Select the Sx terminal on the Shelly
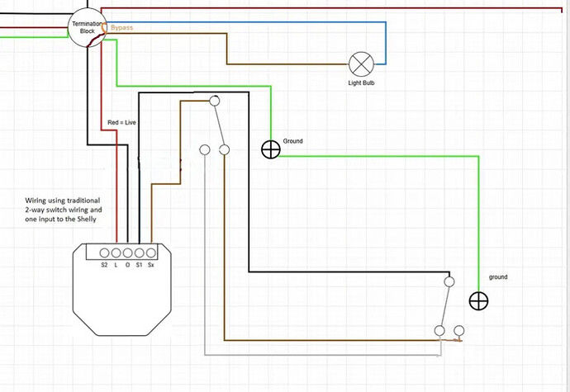The height and width of the screenshot is (392, 570). pos(151,253)
